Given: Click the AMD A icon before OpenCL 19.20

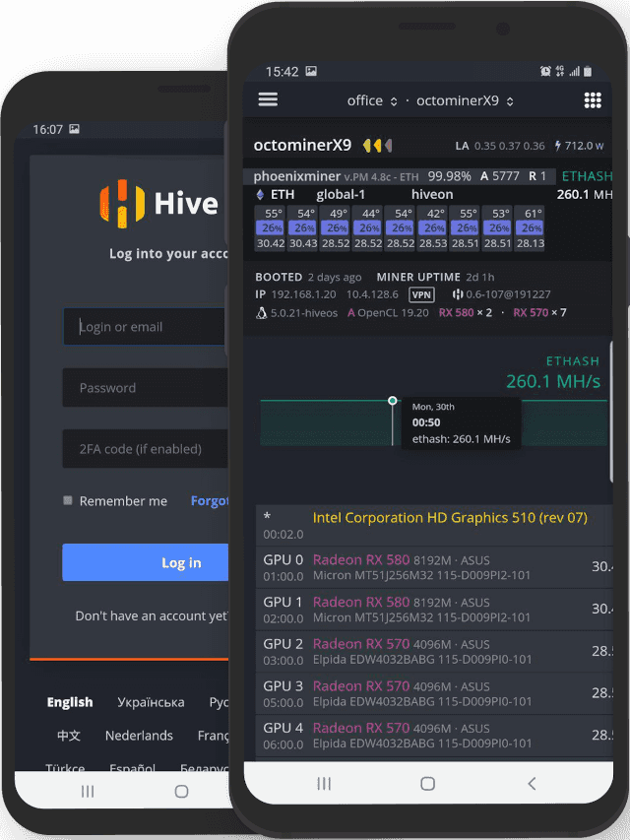Looking at the screenshot, I should tap(351, 312).
